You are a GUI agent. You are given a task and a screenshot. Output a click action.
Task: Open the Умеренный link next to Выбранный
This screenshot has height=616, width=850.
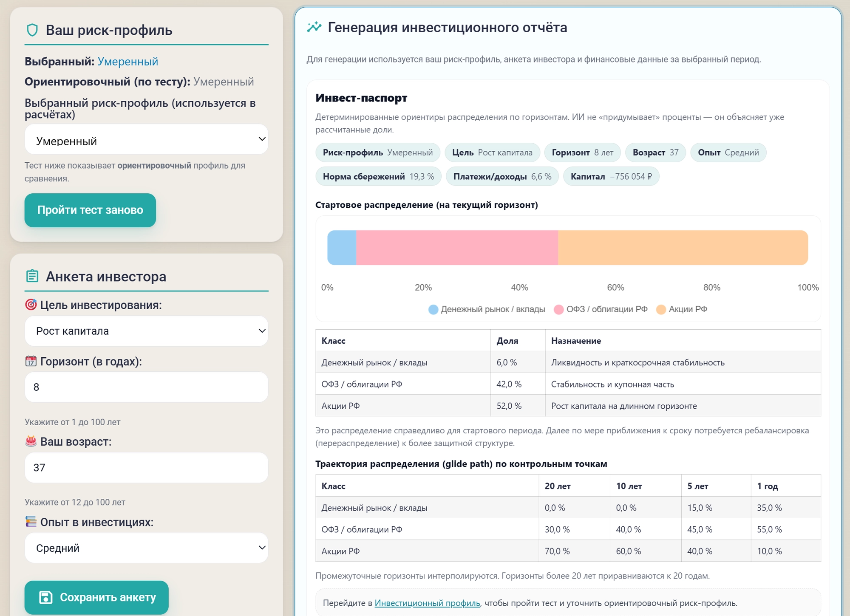(x=127, y=61)
